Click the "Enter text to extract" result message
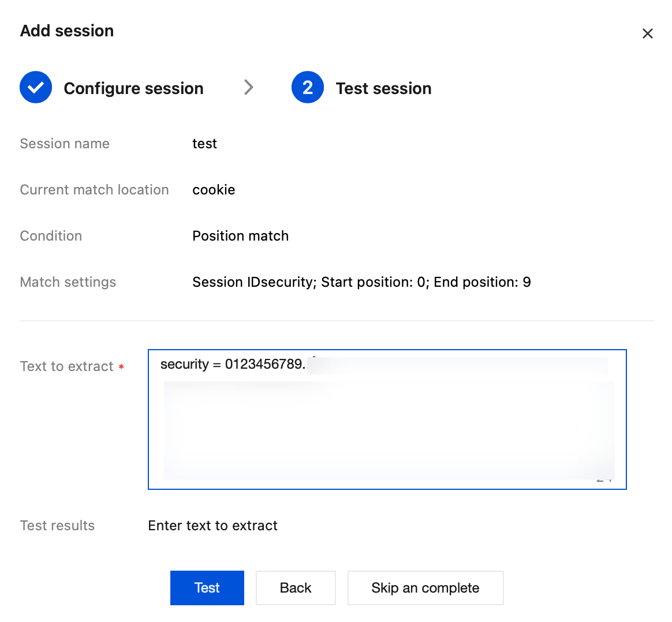The height and width of the screenshot is (622, 672). click(212, 526)
